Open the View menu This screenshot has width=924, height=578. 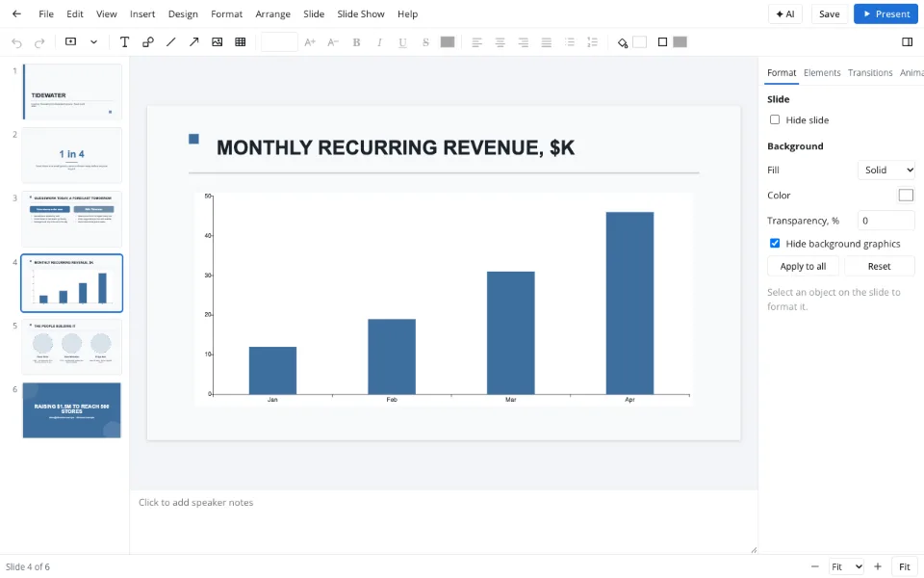click(107, 13)
